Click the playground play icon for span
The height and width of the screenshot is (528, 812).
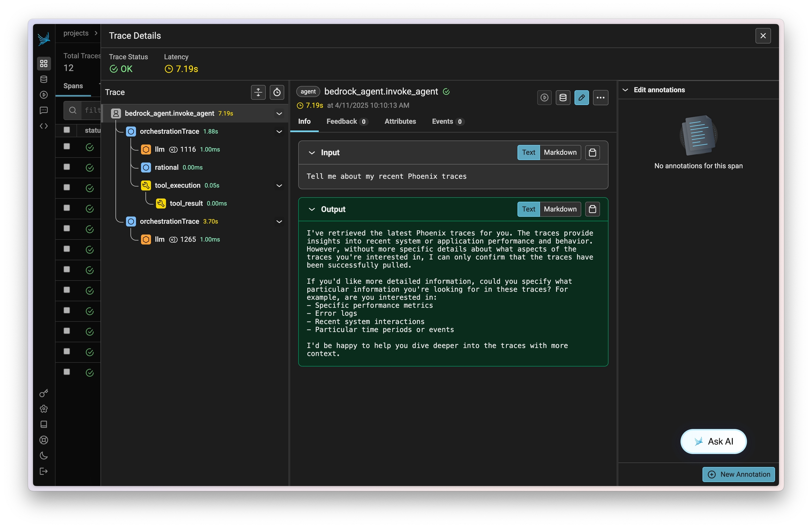pyautogui.click(x=544, y=98)
